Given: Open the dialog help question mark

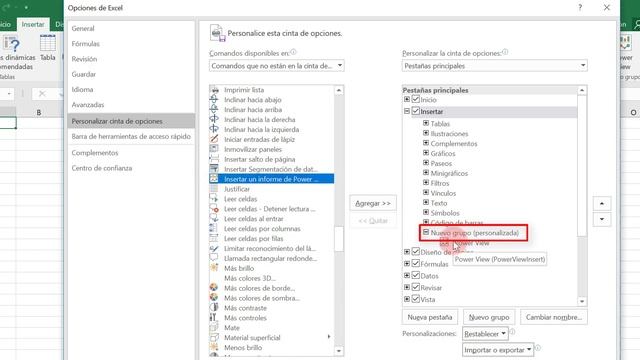Looking at the screenshot, I should (x=580, y=7).
